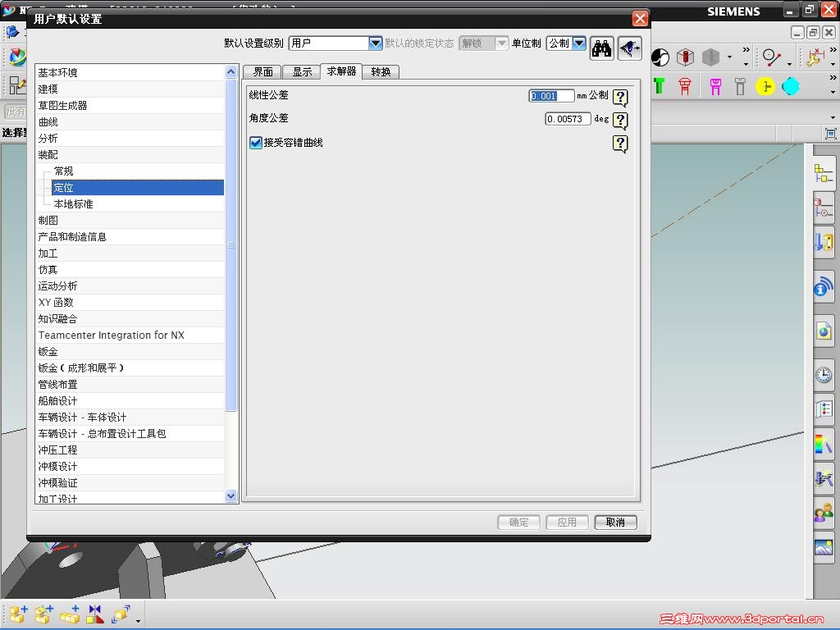This screenshot has height=630, width=840.
Task: Click the circle and line sketch icon
Action: click(x=772, y=57)
